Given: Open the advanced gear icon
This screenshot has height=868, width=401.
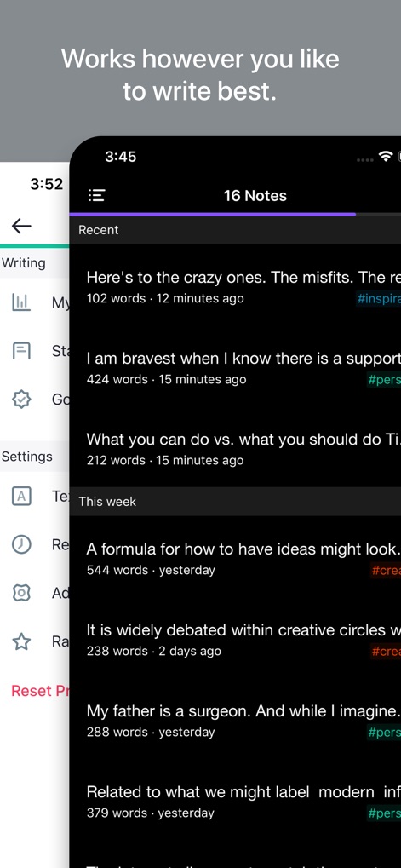Looking at the screenshot, I should 21,593.
